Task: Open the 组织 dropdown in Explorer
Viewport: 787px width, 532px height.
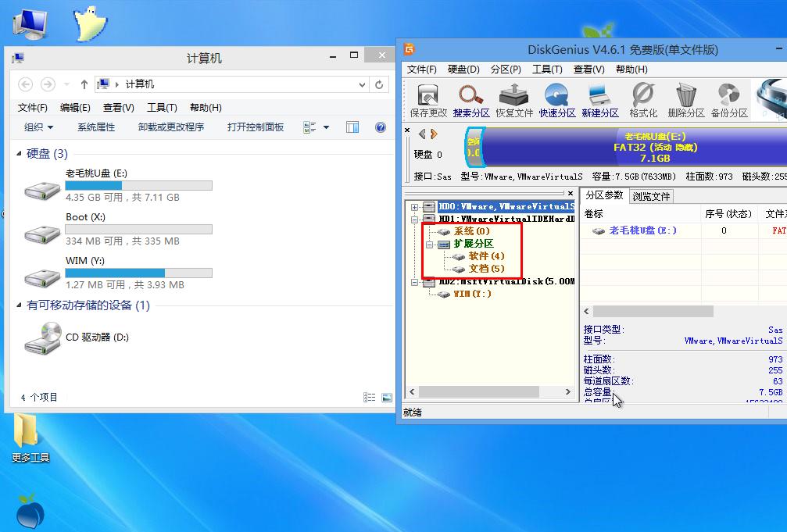Action: coord(38,127)
